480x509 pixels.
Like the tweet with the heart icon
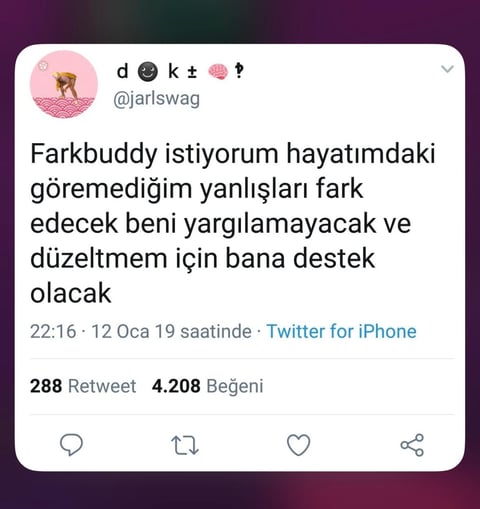click(x=298, y=445)
